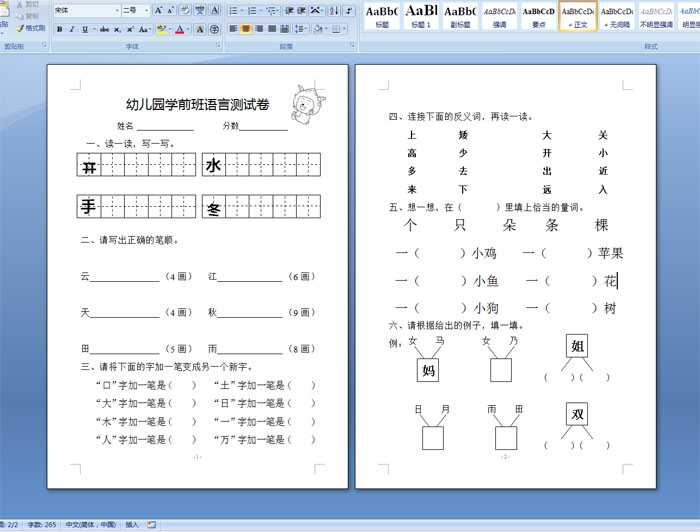The width and height of the screenshot is (700, 532).
Task: Decrease paragraph indent
Action: click(290, 10)
